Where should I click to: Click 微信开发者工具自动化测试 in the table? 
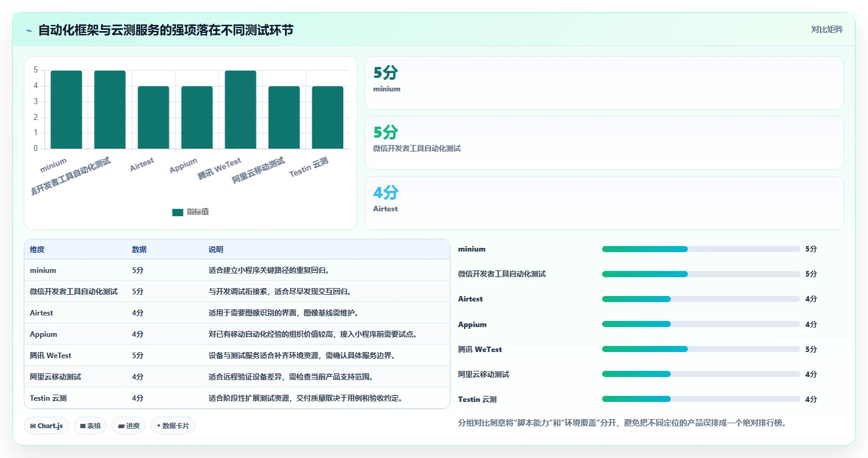(x=74, y=292)
